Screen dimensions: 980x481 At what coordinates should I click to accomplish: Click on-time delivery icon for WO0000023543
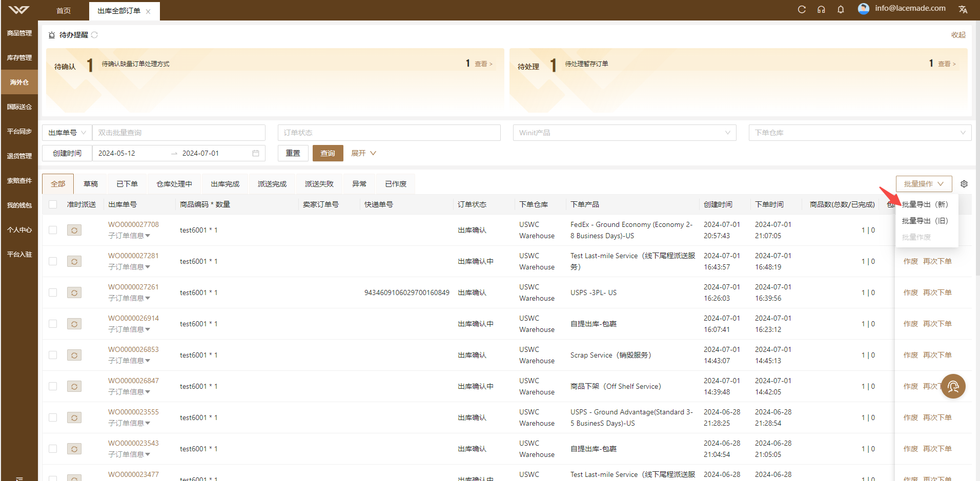pos(74,449)
